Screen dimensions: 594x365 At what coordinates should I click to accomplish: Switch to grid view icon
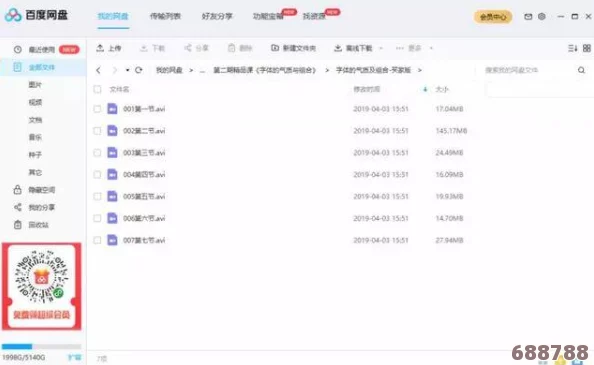(x=587, y=48)
